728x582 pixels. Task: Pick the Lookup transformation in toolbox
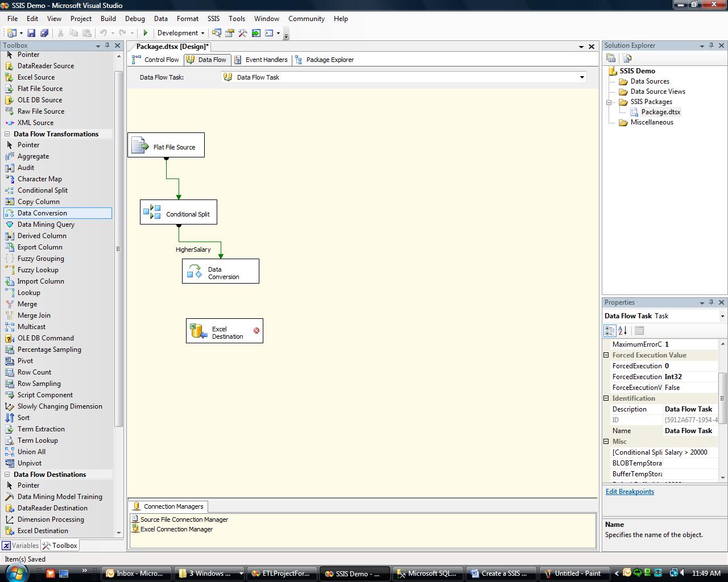coord(28,293)
